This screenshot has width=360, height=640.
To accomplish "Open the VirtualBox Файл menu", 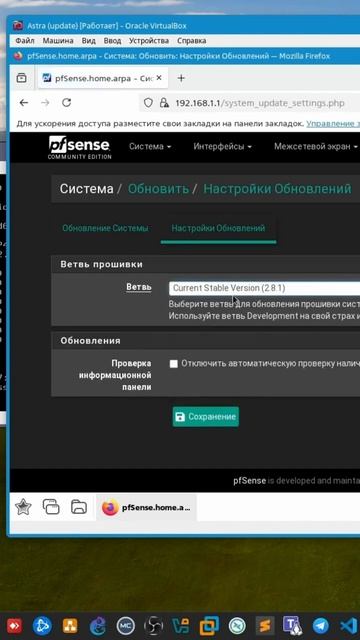I will click(x=24, y=41).
